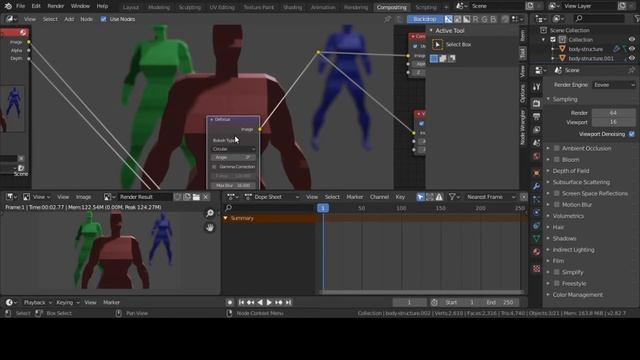Viewport: 640px width, 360px height.
Task: Click the Blender logo menu icon
Action: [8, 6]
